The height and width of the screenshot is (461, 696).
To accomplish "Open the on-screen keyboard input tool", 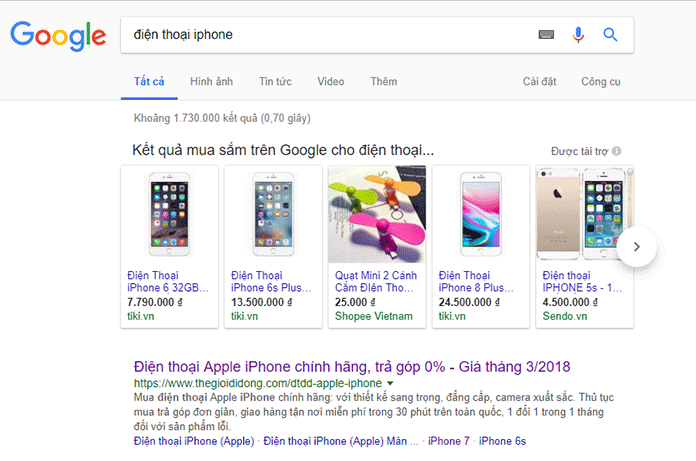I will click(x=546, y=35).
